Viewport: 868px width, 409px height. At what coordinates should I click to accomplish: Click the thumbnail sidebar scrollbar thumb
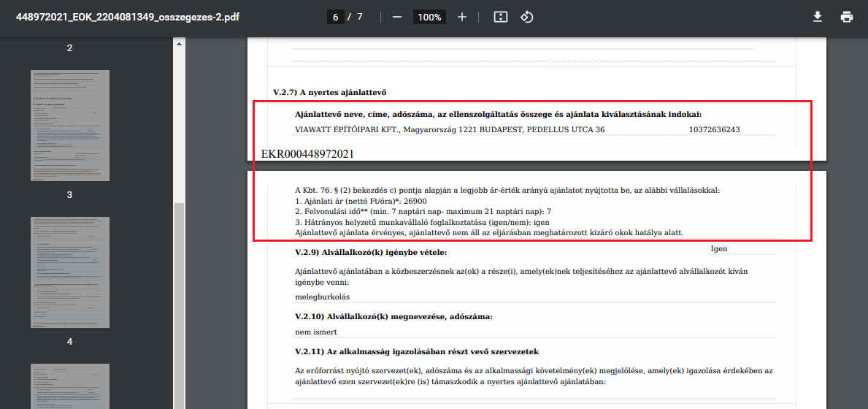point(180,307)
